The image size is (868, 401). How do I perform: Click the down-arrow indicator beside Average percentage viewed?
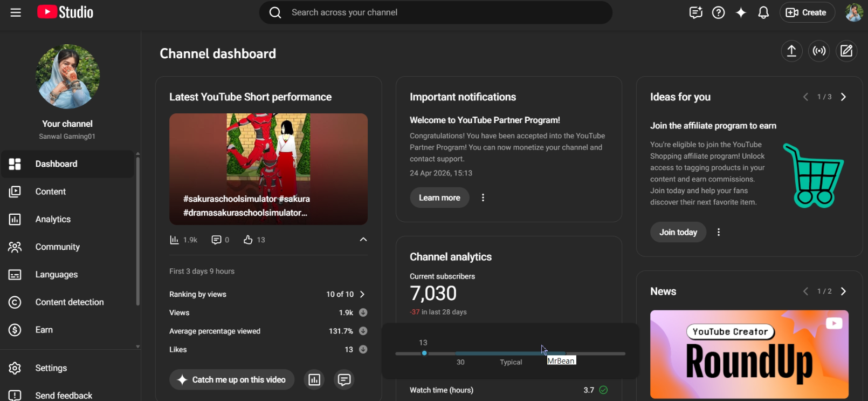tap(363, 331)
